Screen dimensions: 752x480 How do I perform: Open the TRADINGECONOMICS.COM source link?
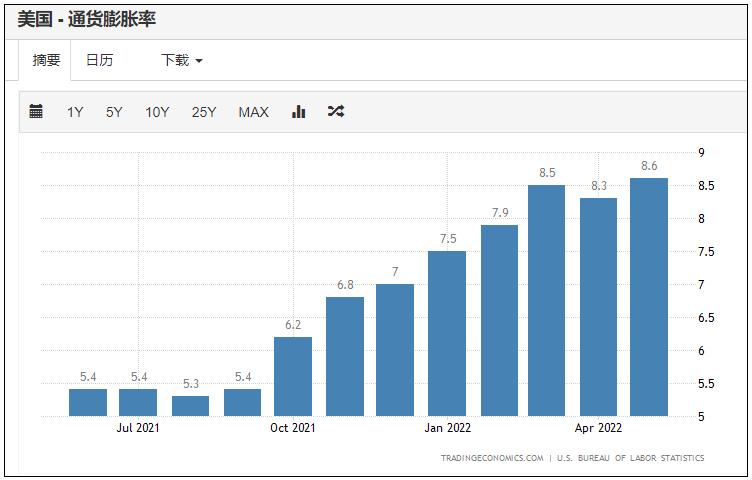point(492,458)
